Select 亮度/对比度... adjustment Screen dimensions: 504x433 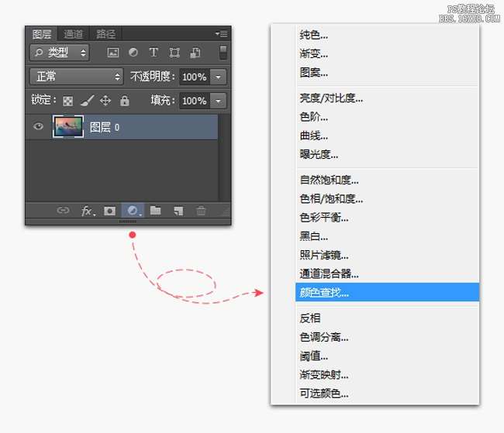tap(387, 98)
